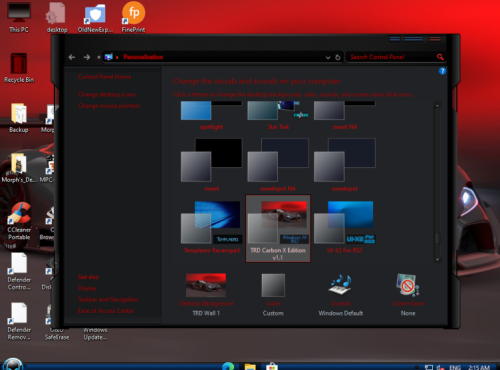Open CCleaner Portable shortcut
The image size is (500, 370).
click(x=19, y=221)
